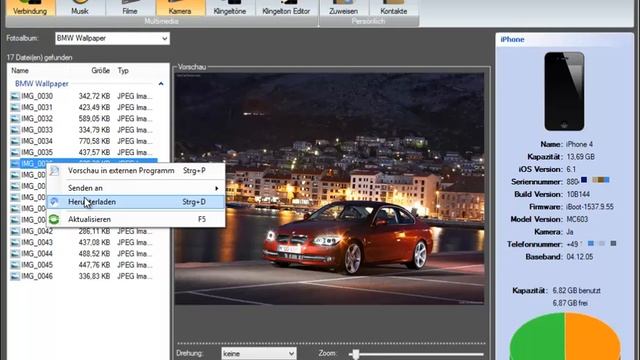
Task: Click the image icon of IMG_0031
Action: [15, 107]
